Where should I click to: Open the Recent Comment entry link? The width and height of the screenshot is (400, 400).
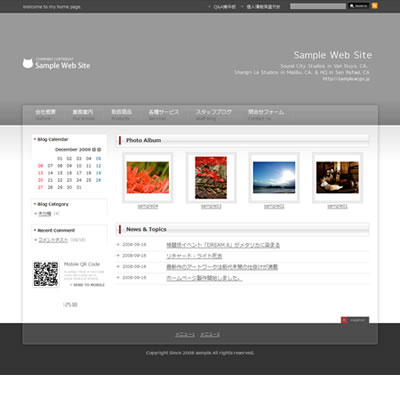pyautogui.click(x=53, y=240)
